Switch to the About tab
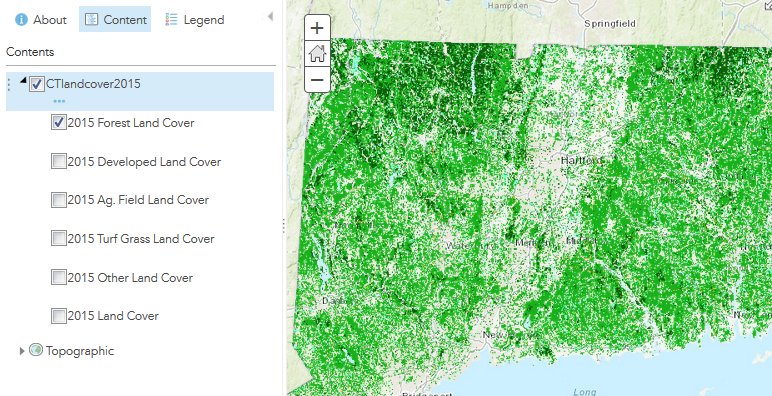The image size is (772, 396). (41, 20)
